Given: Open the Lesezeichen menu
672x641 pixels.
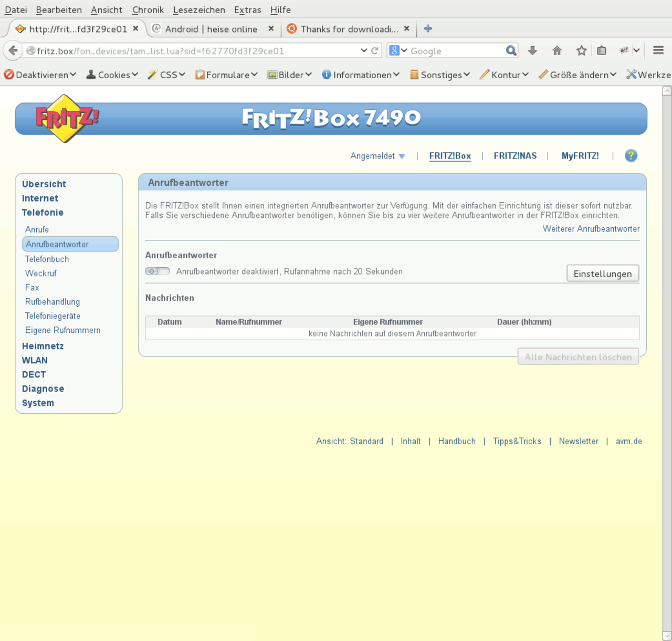Looking at the screenshot, I should (199, 9).
